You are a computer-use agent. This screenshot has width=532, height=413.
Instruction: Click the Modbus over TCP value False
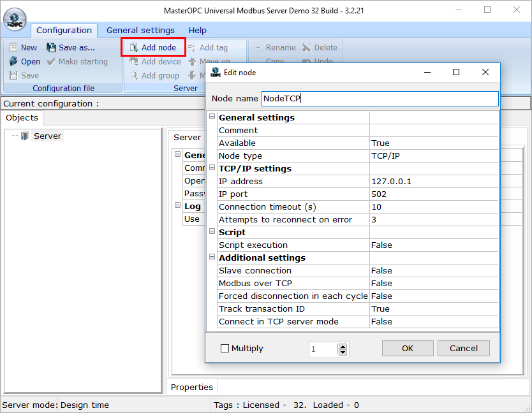434,284
